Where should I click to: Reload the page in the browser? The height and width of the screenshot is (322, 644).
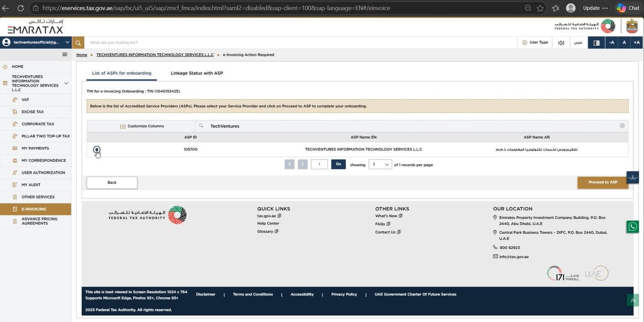point(21,8)
